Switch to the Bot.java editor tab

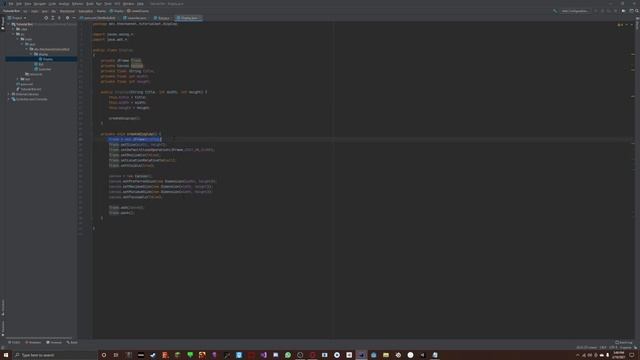(x=163, y=18)
